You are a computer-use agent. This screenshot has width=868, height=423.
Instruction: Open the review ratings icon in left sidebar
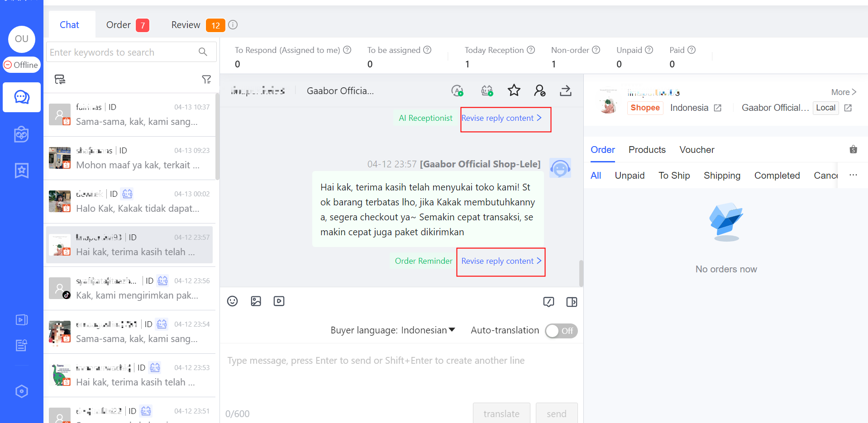point(21,171)
